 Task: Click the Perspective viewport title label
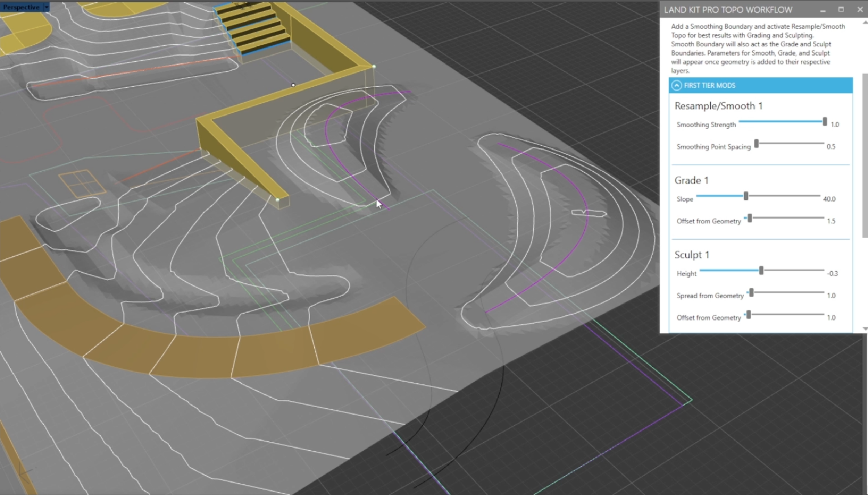(x=21, y=7)
